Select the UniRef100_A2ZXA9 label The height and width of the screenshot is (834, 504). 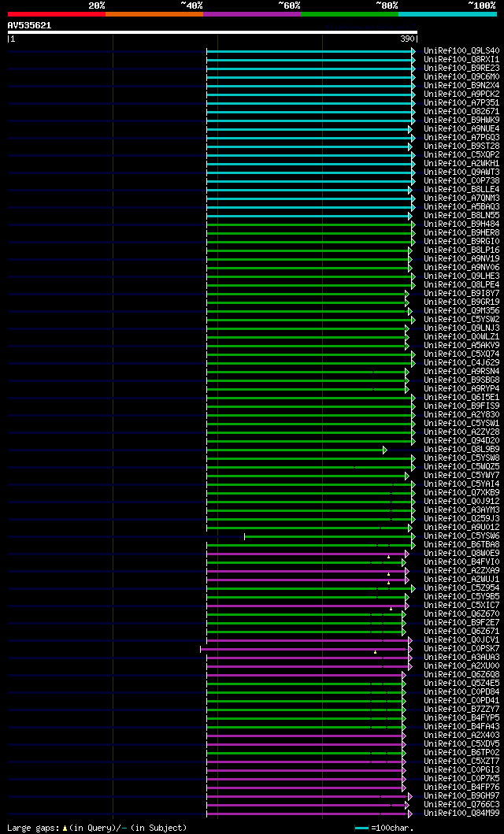462,571
